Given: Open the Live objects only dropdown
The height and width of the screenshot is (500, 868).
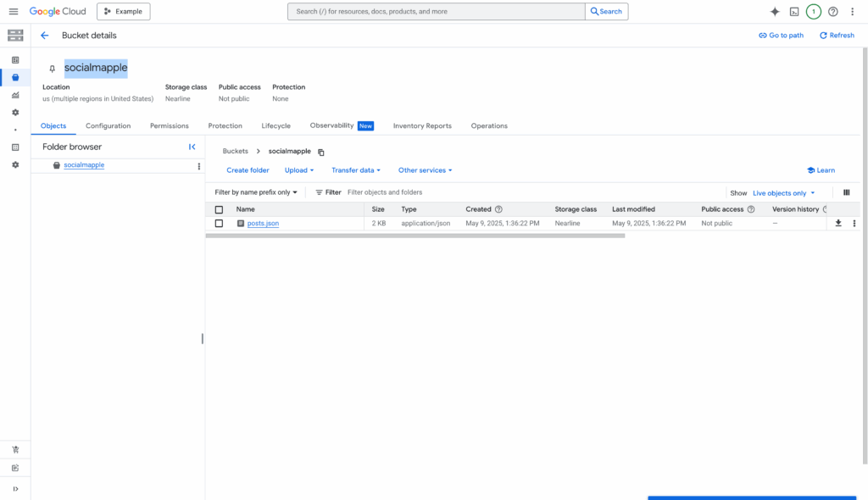Looking at the screenshot, I should click(x=784, y=193).
